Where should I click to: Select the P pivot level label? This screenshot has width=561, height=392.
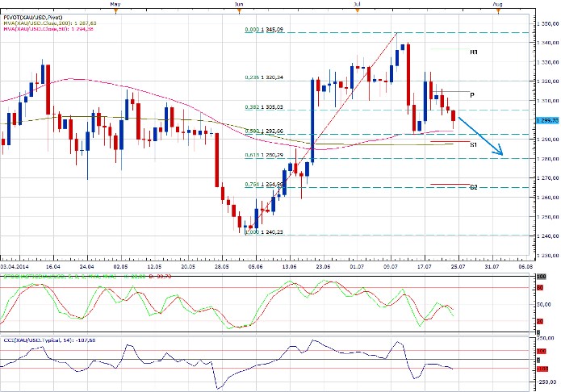coord(471,94)
